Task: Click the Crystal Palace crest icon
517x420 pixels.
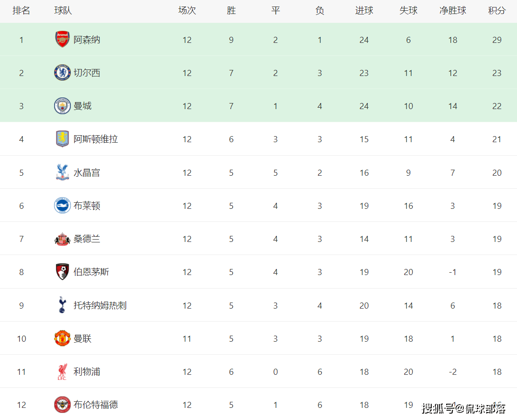Action: coord(62,172)
